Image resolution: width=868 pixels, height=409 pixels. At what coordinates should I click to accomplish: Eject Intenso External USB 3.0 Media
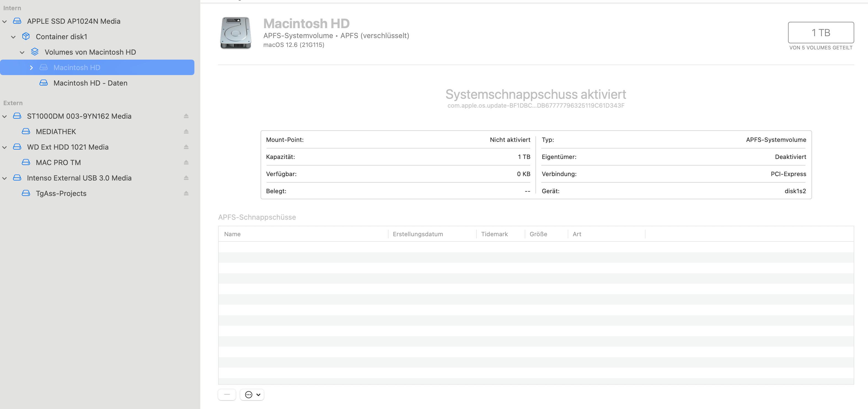pyautogui.click(x=186, y=178)
